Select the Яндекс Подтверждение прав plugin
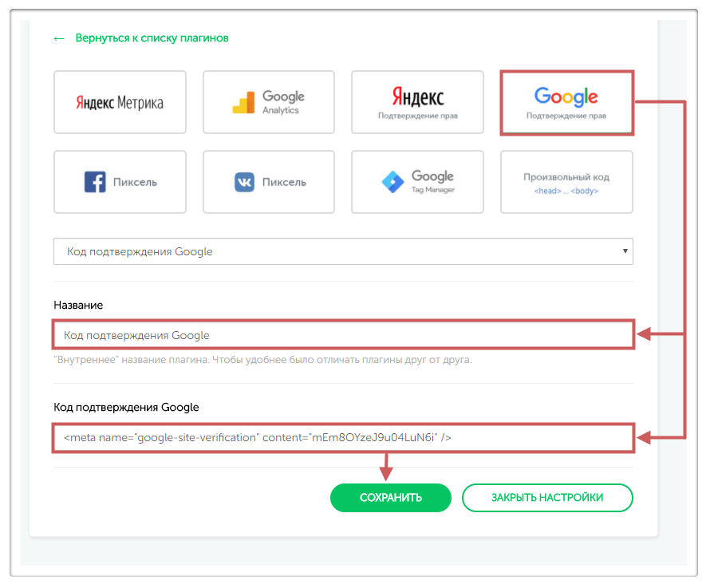Screen dimensions: 710x588 point(417,102)
